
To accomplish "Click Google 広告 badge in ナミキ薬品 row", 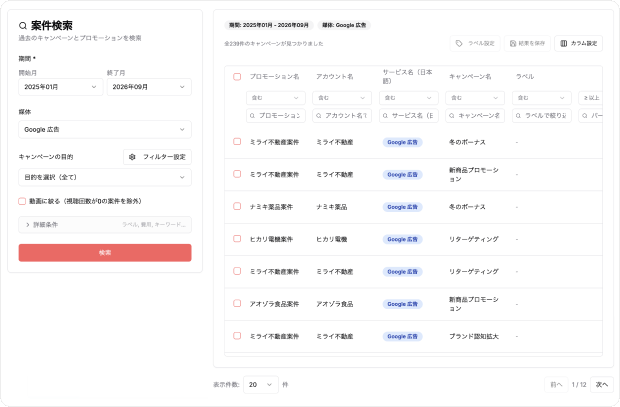I will (403, 207).
